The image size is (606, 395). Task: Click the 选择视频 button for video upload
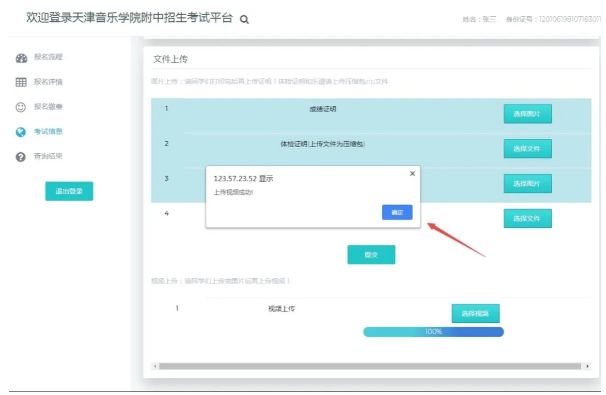[x=475, y=313]
